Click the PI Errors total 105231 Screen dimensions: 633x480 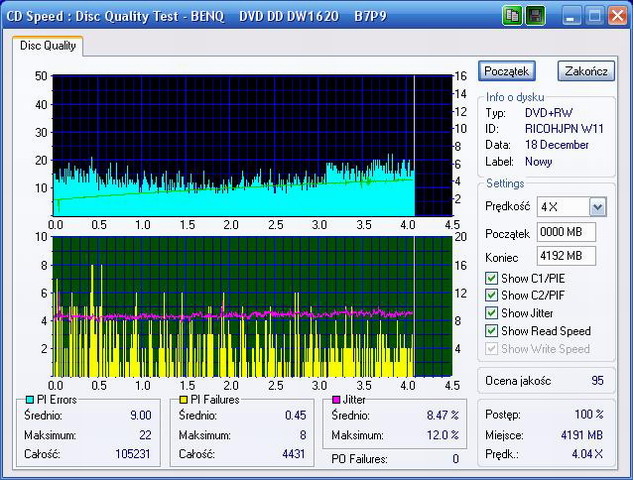(133, 454)
